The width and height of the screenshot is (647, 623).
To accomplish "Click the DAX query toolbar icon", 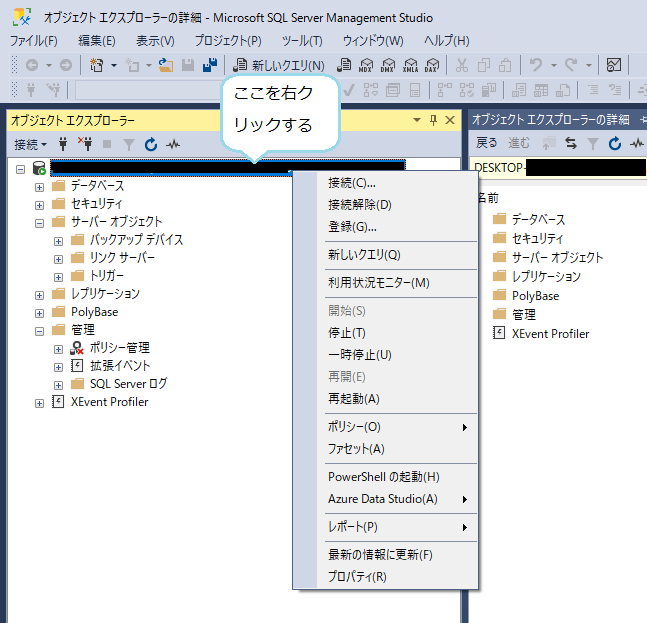I will point(432,65).
